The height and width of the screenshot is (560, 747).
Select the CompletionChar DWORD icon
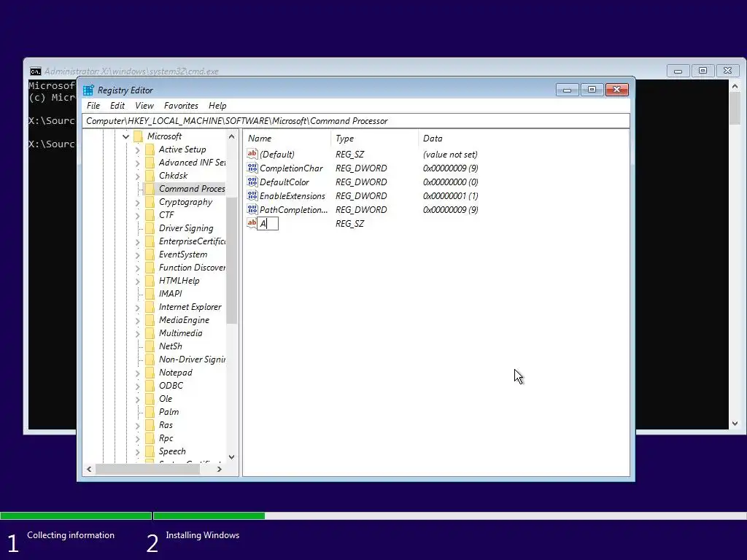(x=252, y=168)
